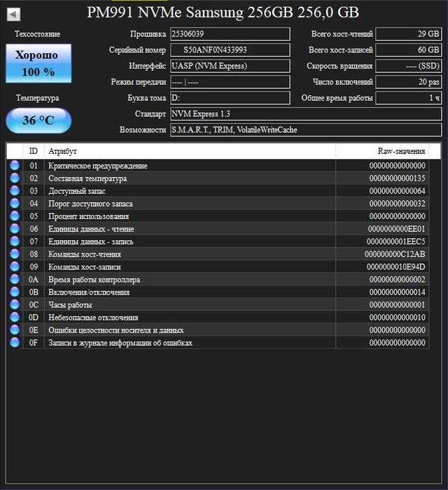Click the Буква тома field D:

(230, 98)
